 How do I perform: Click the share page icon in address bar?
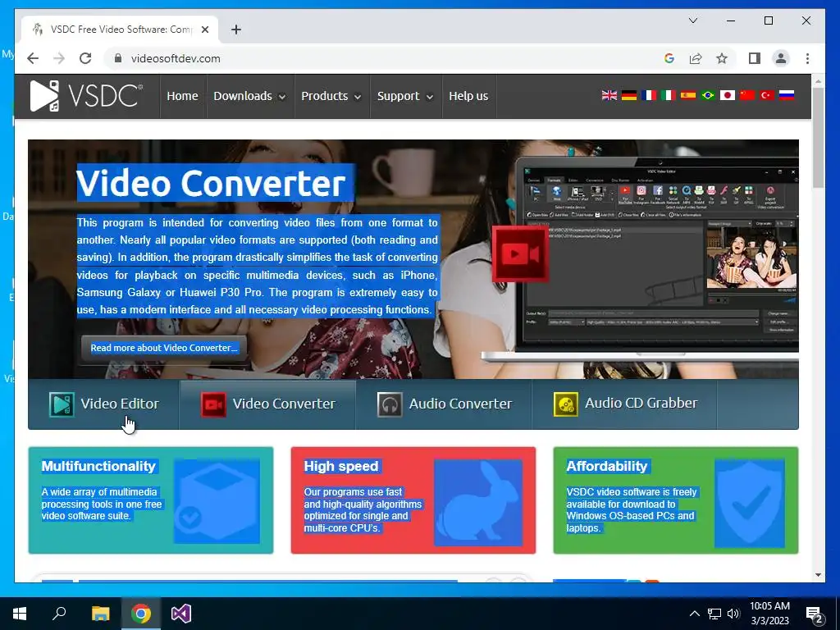[696, 58]
